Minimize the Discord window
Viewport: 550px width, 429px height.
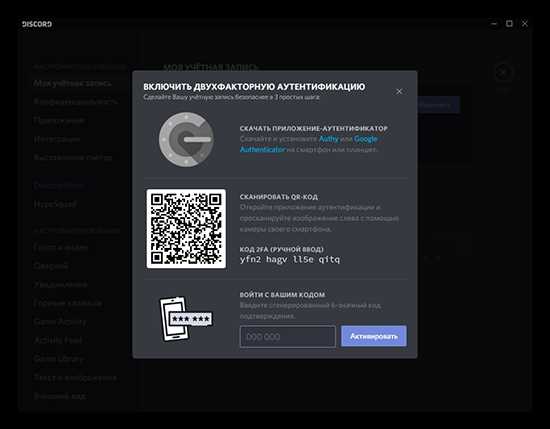pyautogui.click(x=494, y=24)
